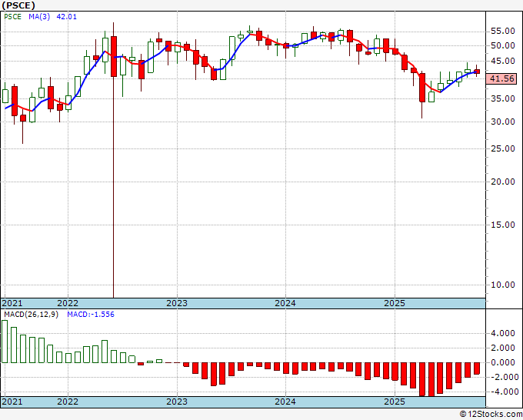523x420 pixels.
Task: Select the green PSCE legend label
Action: coord(12,17)
